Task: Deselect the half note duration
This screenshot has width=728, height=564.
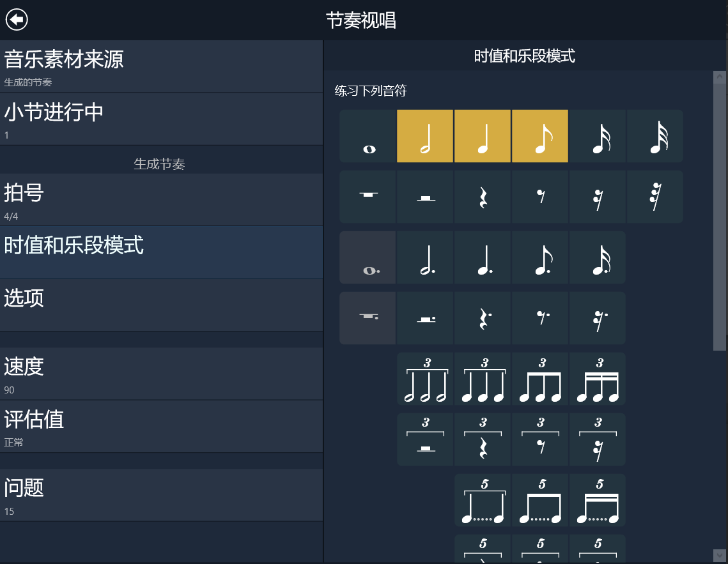Action: [425, 136]
